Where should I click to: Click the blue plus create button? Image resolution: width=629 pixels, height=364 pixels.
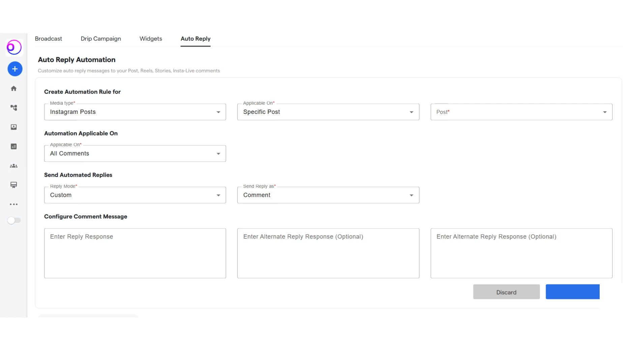[x=15, y=69]
